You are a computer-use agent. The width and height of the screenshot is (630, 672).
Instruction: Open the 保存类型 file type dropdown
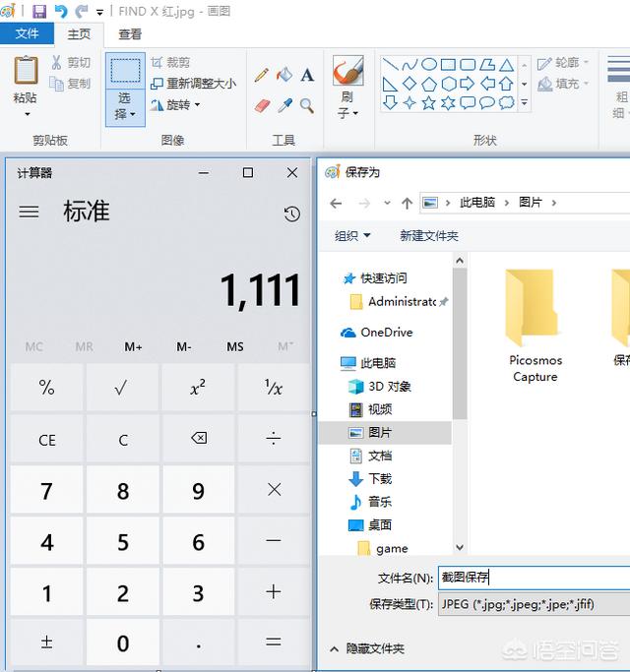click(x=532, y=604)
